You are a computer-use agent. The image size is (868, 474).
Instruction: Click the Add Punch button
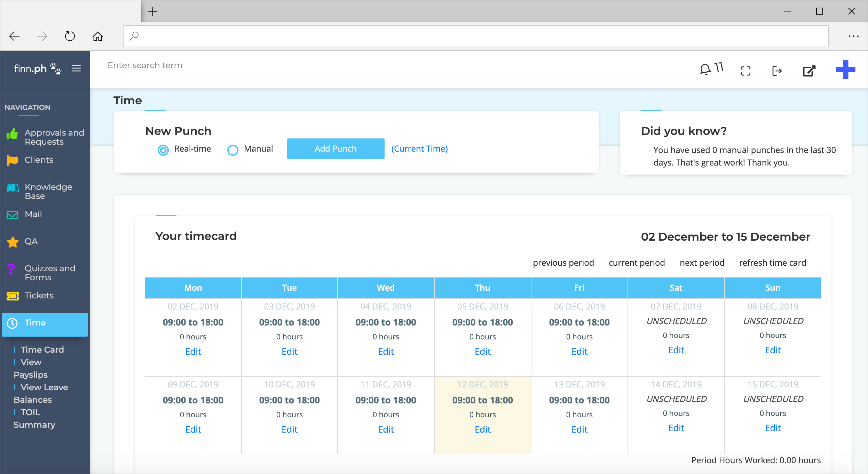(335, 148)
